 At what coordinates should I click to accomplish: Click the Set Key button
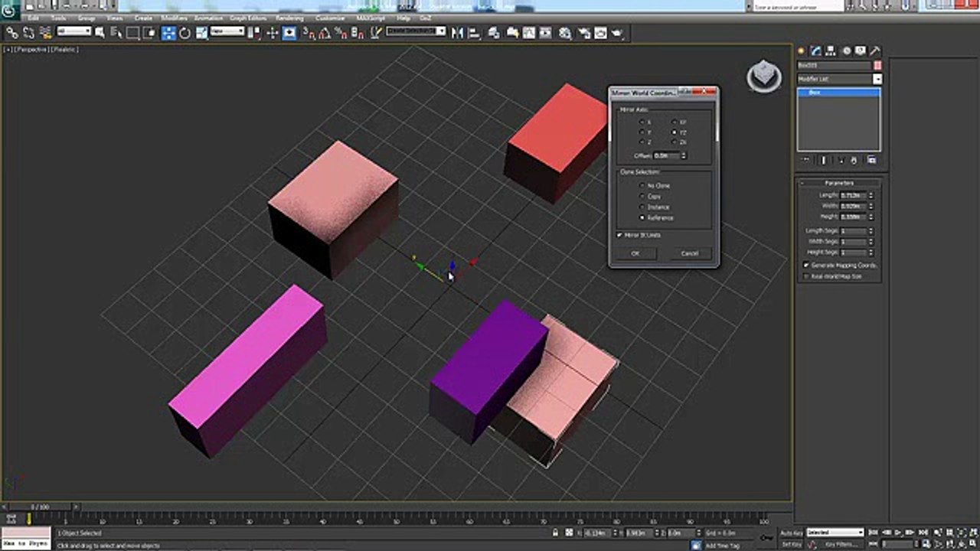pos(792,544)
